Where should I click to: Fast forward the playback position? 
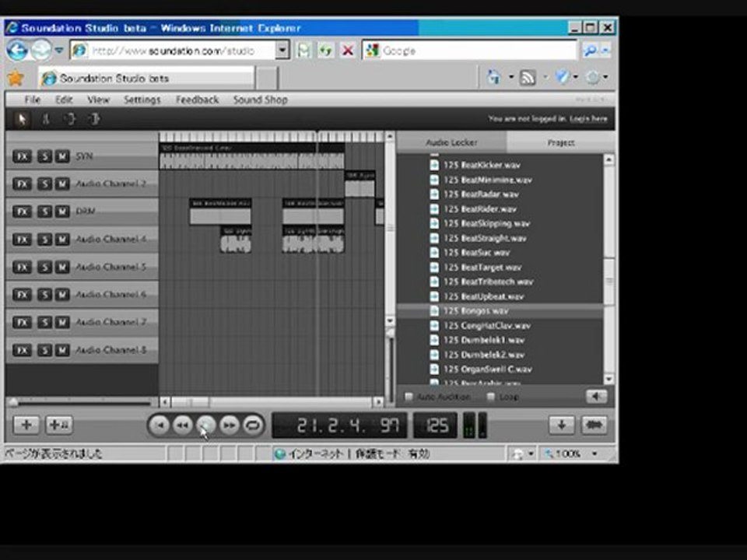coord(229,425)
